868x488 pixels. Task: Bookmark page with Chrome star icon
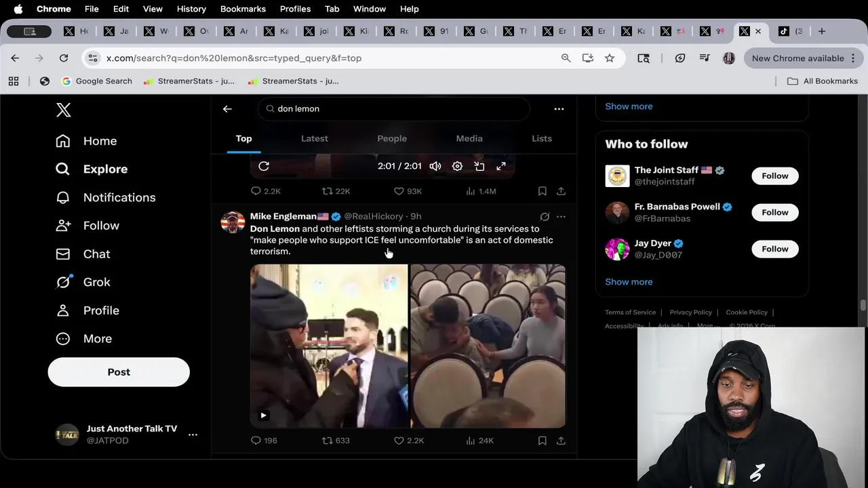coord(610,58)
